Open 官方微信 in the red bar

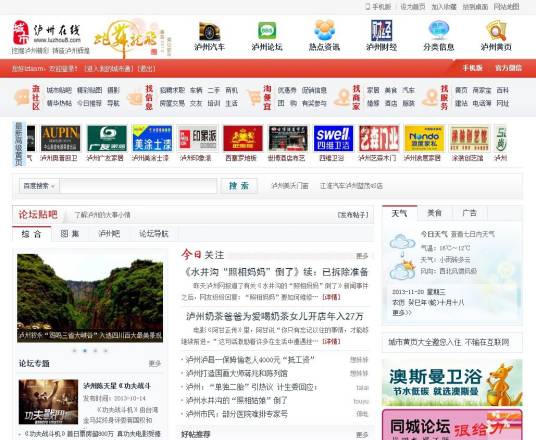(508, 68)
